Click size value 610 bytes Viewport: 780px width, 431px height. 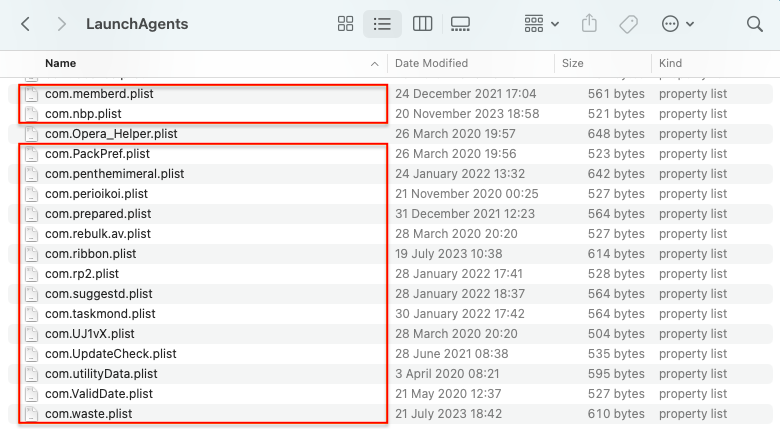point(616,414)
